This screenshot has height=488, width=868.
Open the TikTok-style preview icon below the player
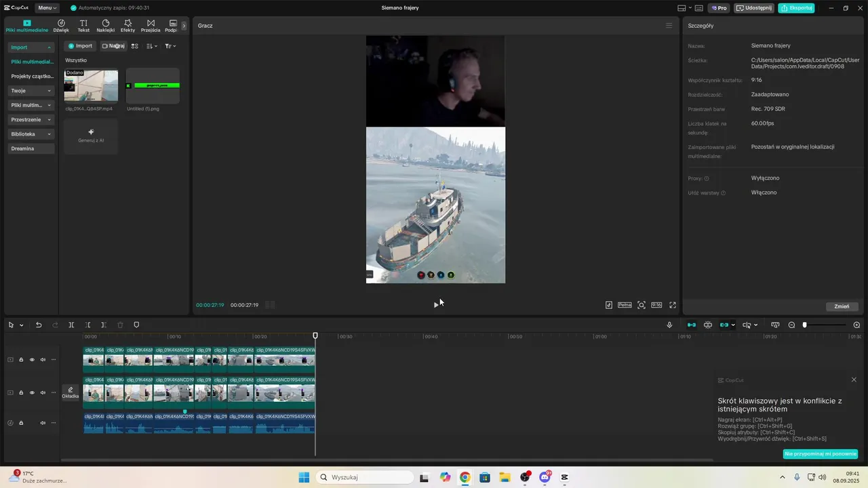coord(609,305)
